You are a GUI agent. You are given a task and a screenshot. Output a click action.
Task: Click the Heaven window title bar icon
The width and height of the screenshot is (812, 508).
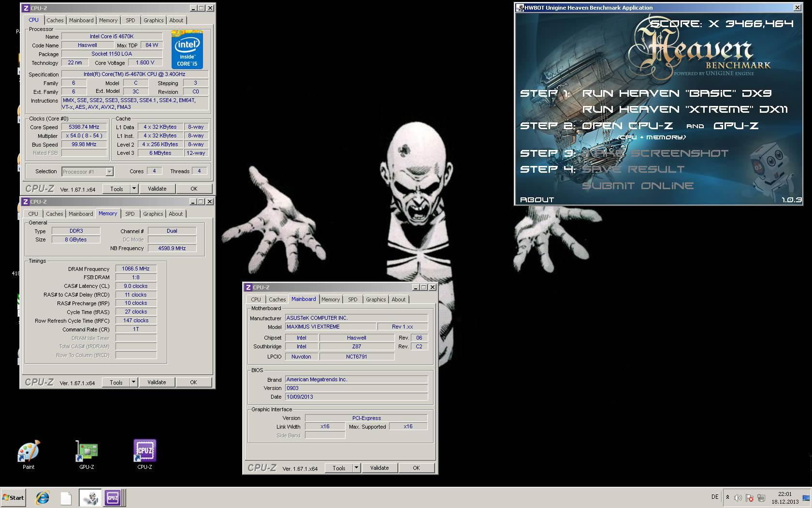tap(520, 8)
